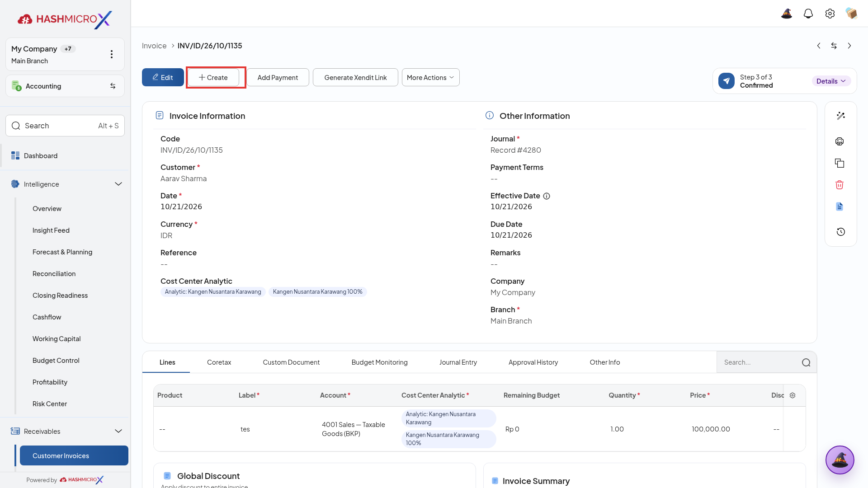The width and height of the screenshot is (868, 488).
Task: Print the invoice using printer icon
Action: (x=840, y=141)
